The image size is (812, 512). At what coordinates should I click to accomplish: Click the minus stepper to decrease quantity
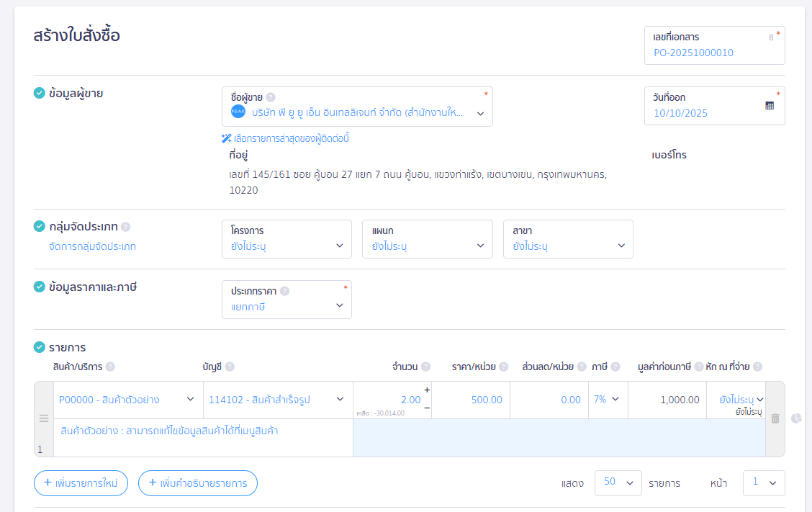tap(427, 408)
